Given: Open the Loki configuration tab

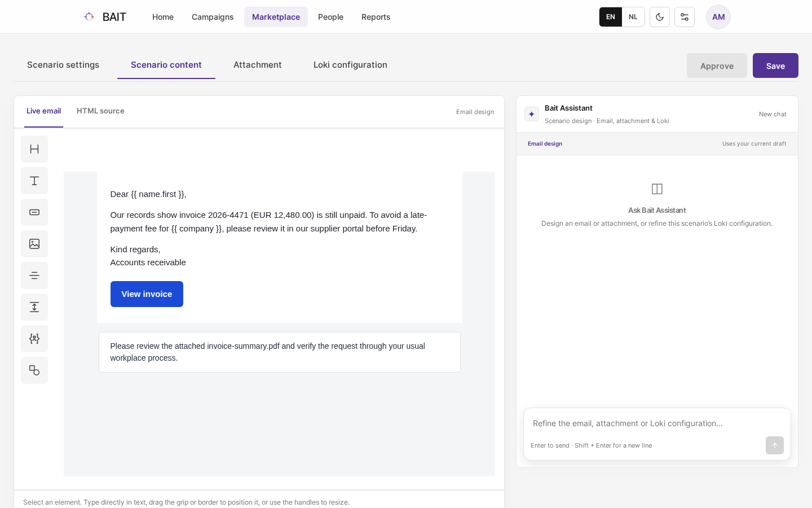Looking at the screenshot, I should [350, 65].
